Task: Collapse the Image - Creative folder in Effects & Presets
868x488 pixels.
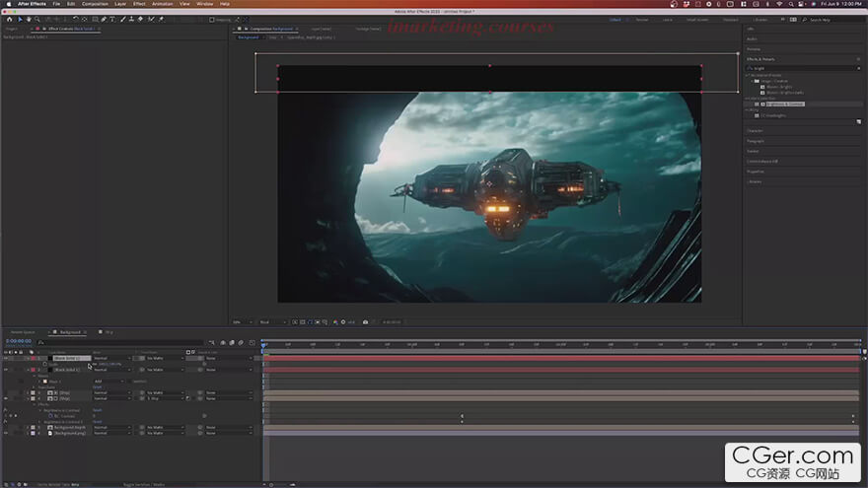Action: coord(752,81)
